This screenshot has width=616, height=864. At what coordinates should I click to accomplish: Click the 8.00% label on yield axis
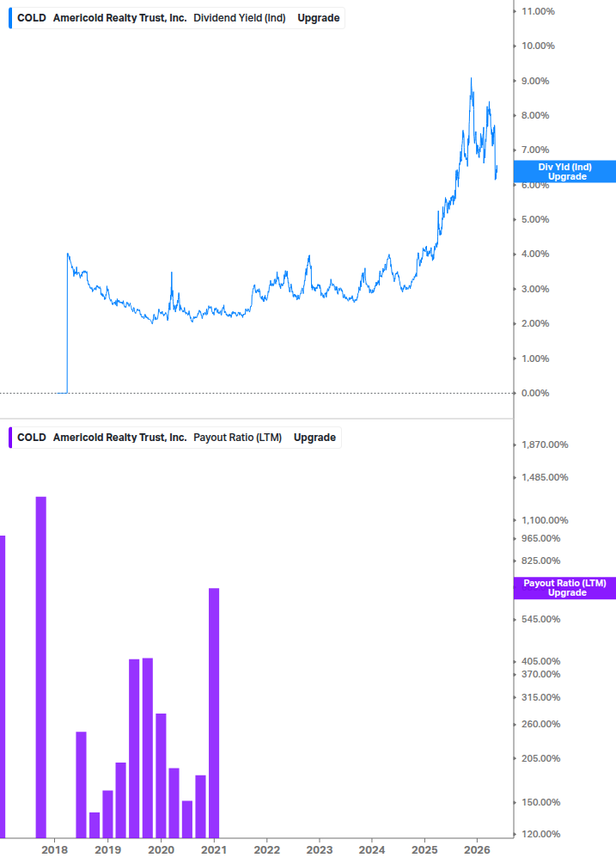(x=535, y=115)
